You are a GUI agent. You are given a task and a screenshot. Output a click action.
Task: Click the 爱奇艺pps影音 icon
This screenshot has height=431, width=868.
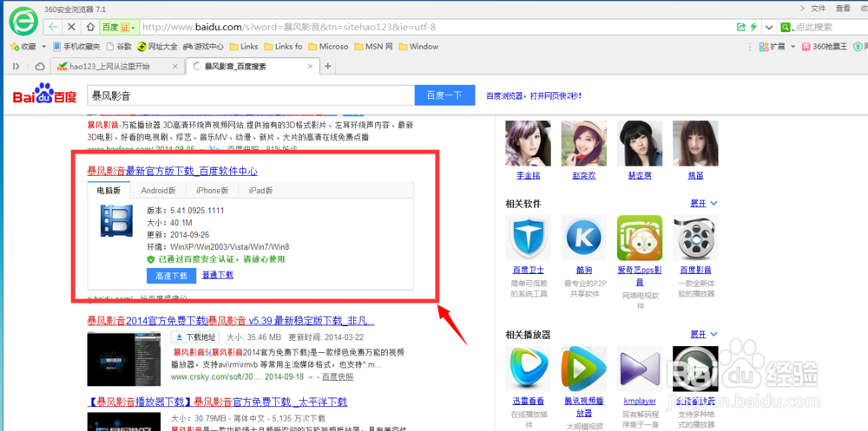(x=640, y=238)
